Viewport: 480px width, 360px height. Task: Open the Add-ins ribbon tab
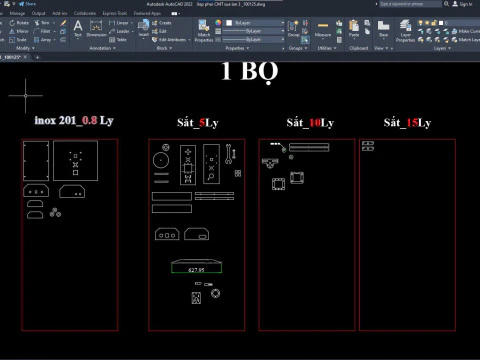tap(60, 13)
